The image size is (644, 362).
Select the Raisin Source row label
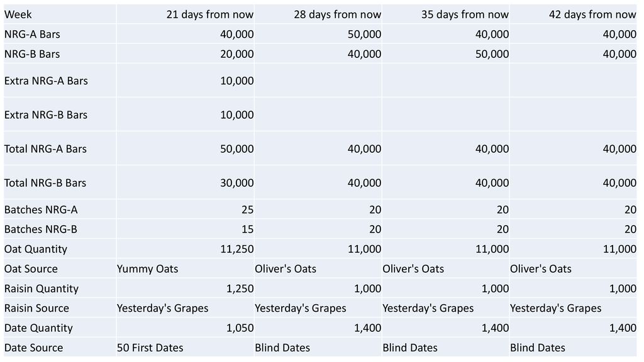click(x=36, y=308)
